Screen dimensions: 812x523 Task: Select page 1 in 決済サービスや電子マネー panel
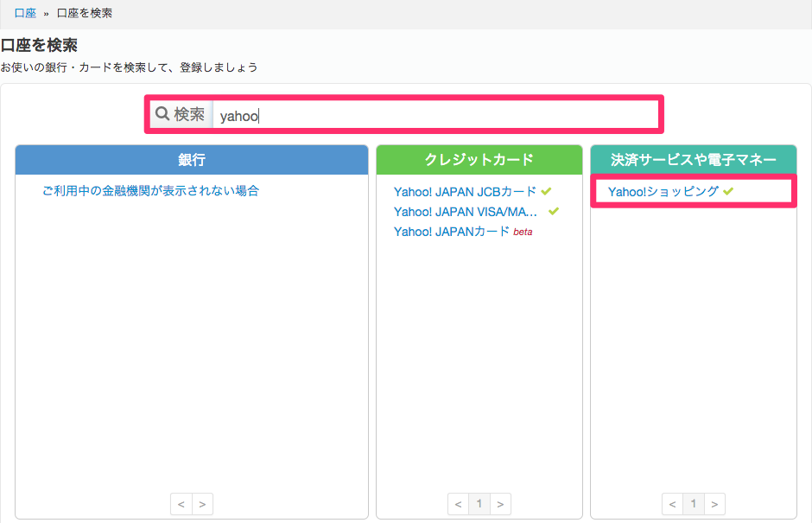pos(694,504)
